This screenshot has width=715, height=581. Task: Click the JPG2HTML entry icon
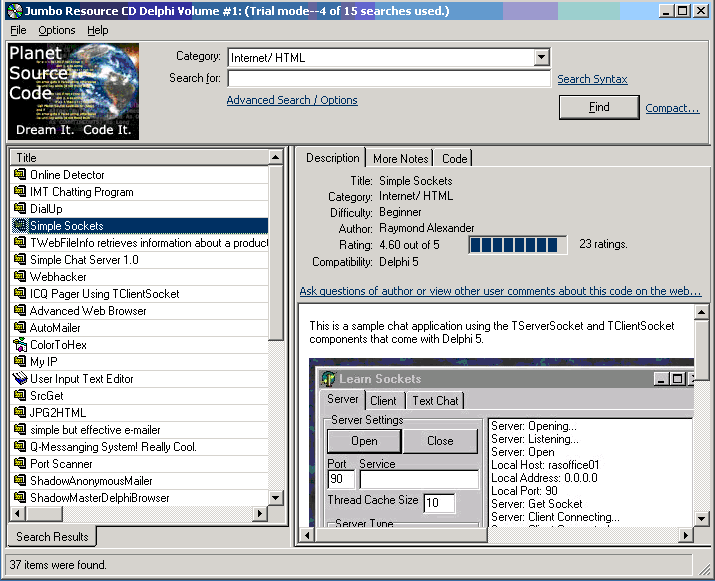(x=20, y=412)
